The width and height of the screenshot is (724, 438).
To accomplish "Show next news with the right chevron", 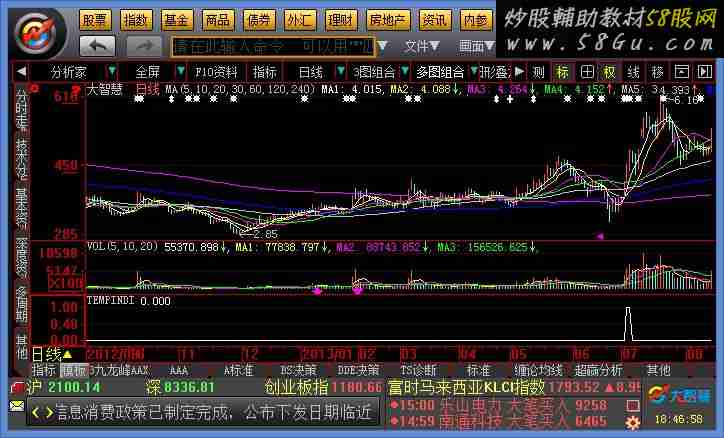I will coord(49,413).
